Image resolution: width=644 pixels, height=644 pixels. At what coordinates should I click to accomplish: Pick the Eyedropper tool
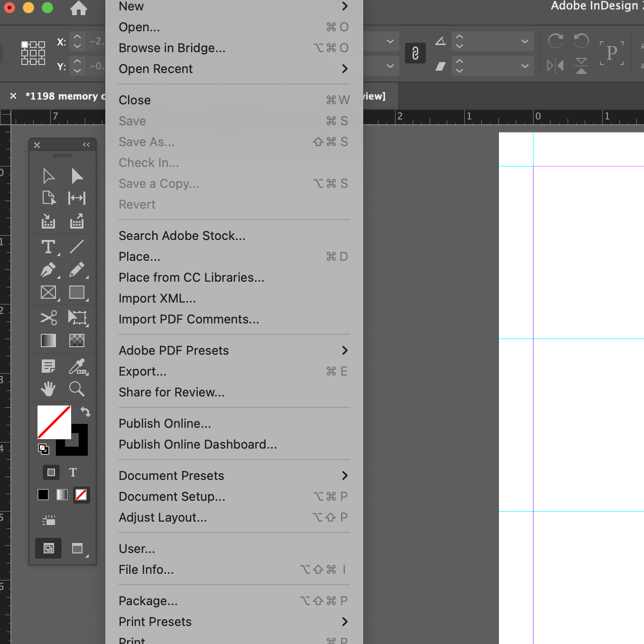pos(77,366)
